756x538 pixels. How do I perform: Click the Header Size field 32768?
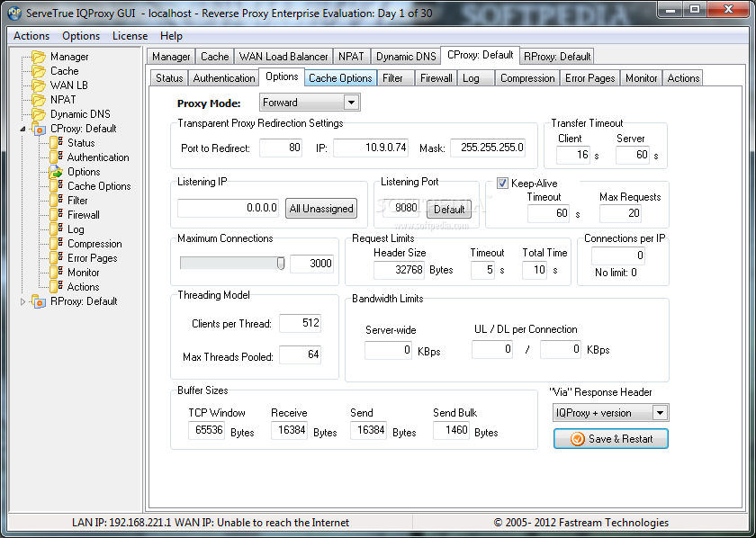pos(400,270)
